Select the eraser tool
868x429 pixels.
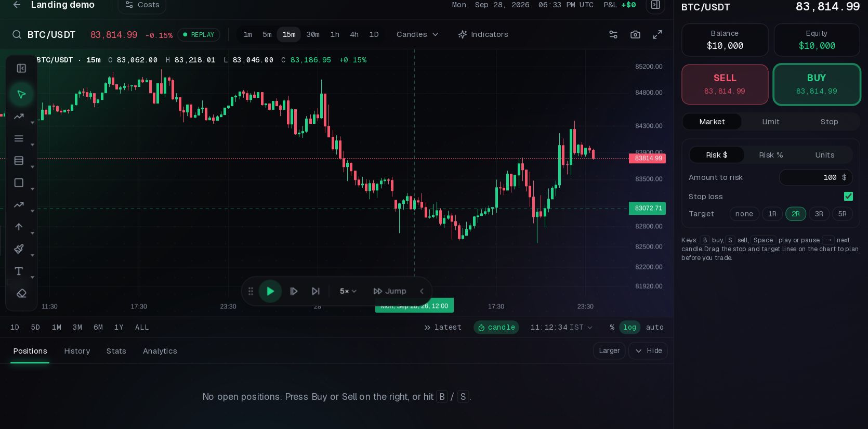[x=21, y=293]
